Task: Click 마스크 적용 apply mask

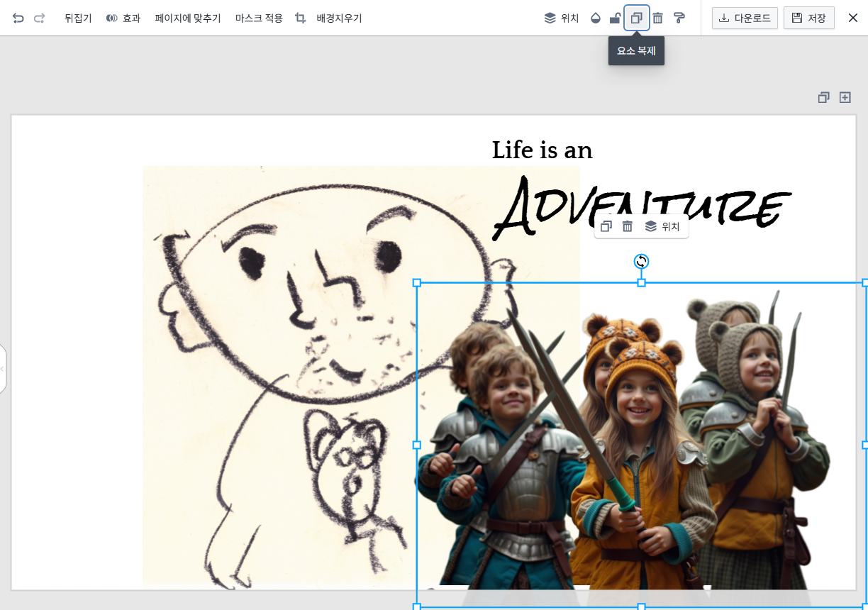Action: point(259,18)
